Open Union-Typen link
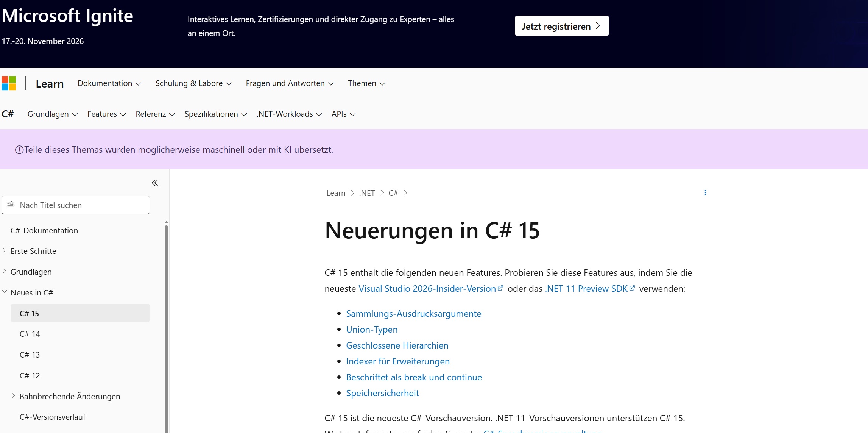 (x=372, y=330)
